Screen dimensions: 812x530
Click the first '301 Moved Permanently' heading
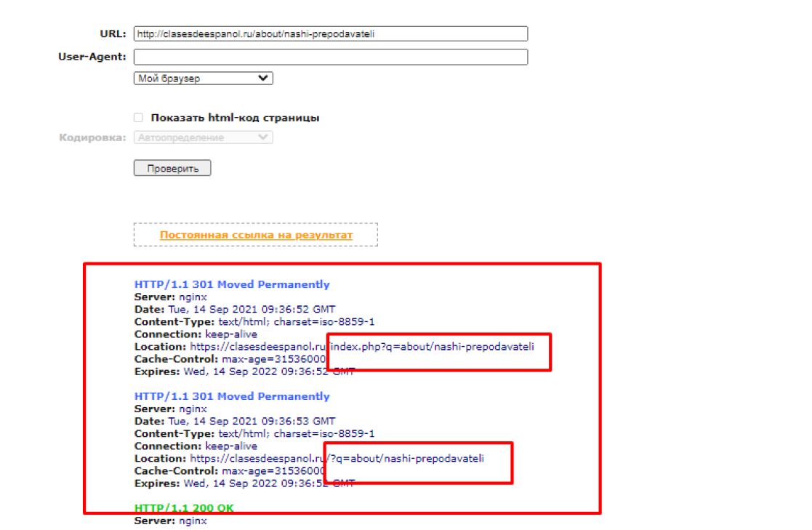pyautogui.click(x=232, y=285)
